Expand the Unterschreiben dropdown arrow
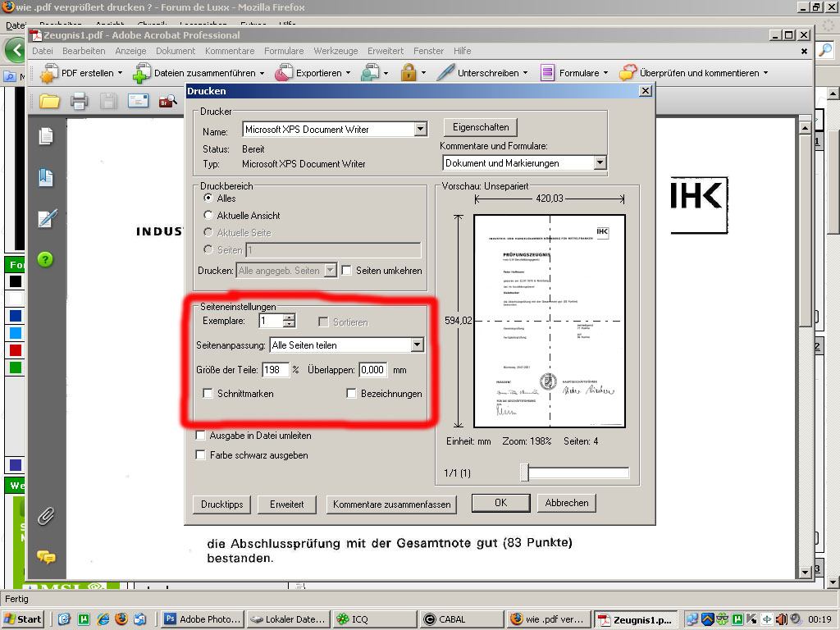The height and width of the screenshot is (630, 840). point(526,73)
